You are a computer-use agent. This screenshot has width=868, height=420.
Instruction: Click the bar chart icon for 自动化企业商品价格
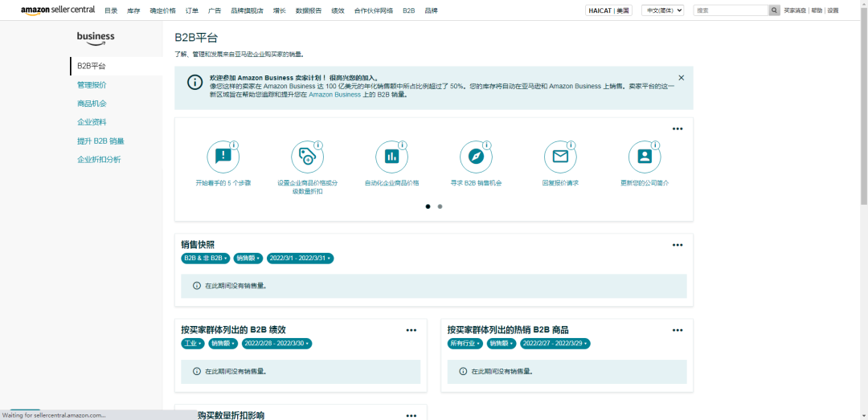pos(392,157)
